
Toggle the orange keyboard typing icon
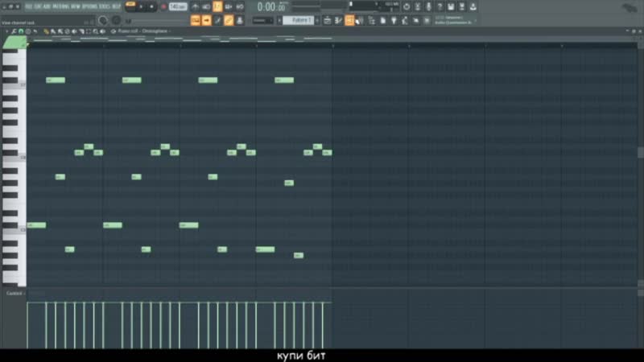point(196,20)
